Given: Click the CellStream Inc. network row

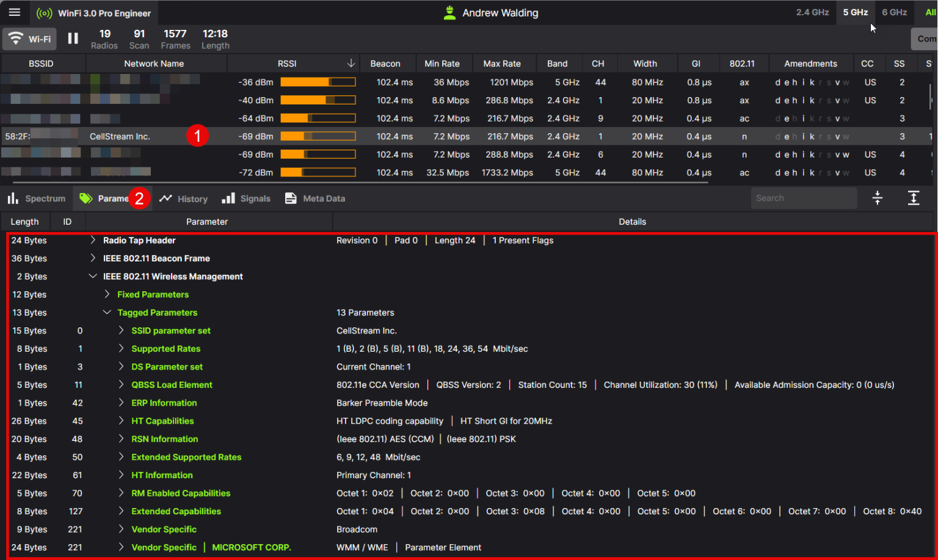Looking at the screenshot, I should pyautogui.click(x=120, y=136).
